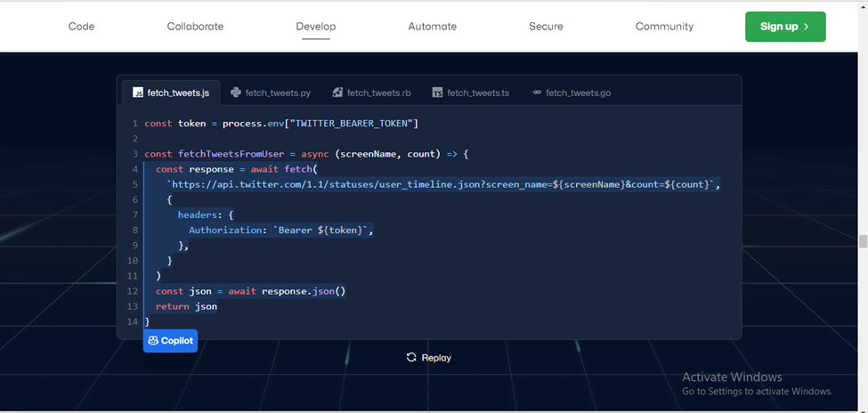
Task: Switch to the fetch_tweets.rb tab
Action: coord(371,93)
